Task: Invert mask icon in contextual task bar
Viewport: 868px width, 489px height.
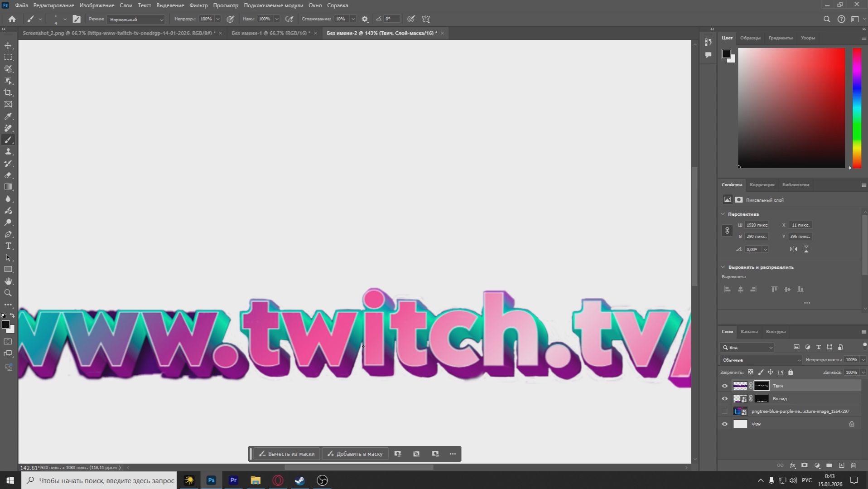Action: tap(416, 454)
